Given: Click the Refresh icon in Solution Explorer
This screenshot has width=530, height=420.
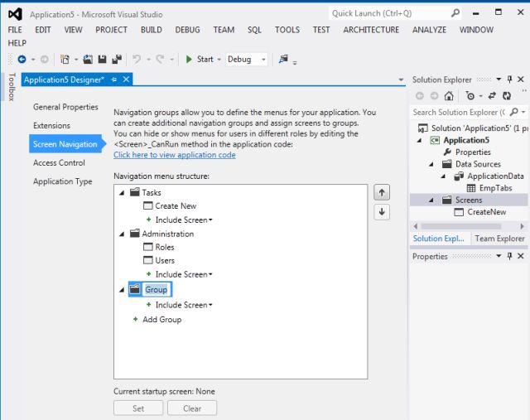Looking at the screenshot, I should (506, 96).
